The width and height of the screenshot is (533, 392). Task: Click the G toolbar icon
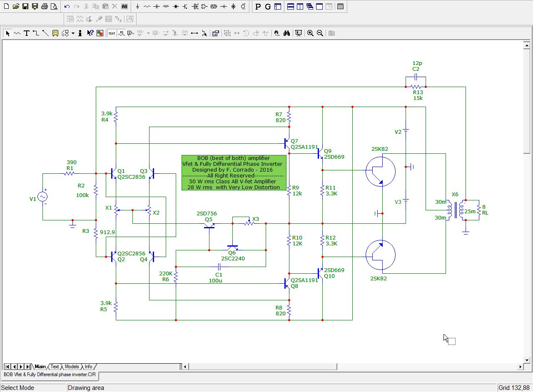267,7
